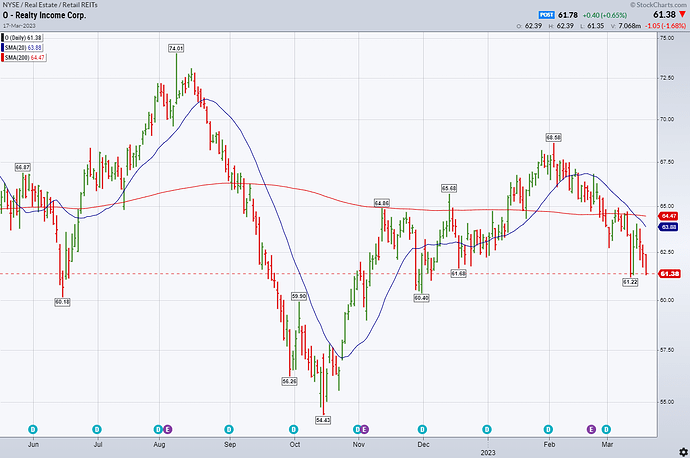Screen dimensions: 690x458
Task: Click the L: 61.35 low value
Action: coord(592,26)
